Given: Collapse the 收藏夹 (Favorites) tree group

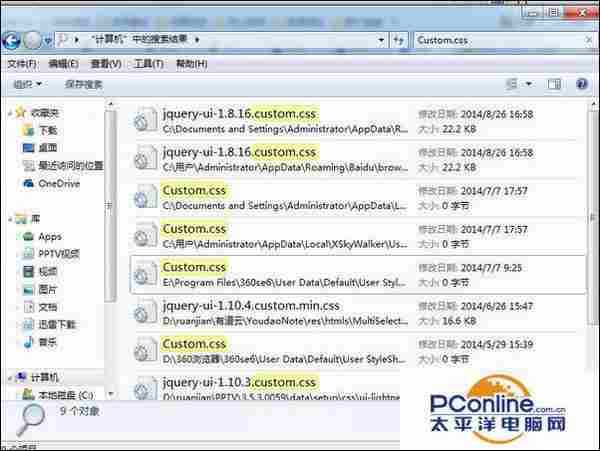Looking at the screenshot, I should coord(8,113).
